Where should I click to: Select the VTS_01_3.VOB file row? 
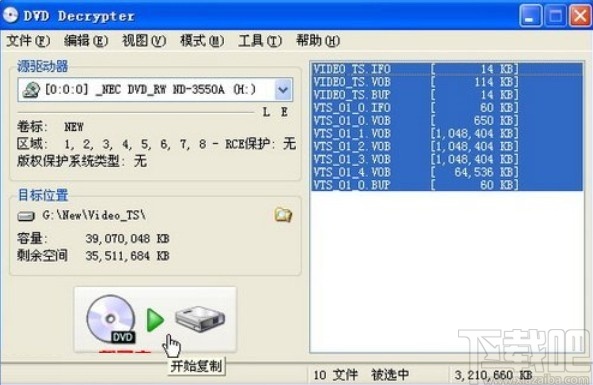tap(447, 159)
